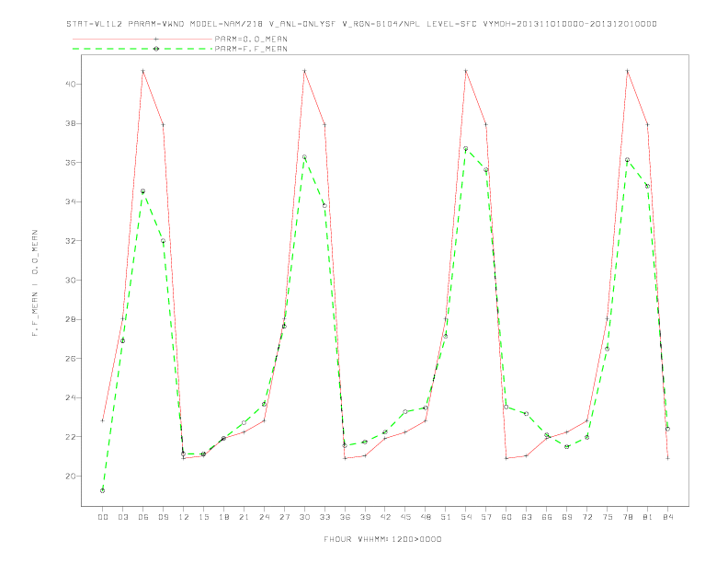This screenshot has height=563, width=728.
Task: Click x-axis forecast hour label 48
Action: pos(426,517)
